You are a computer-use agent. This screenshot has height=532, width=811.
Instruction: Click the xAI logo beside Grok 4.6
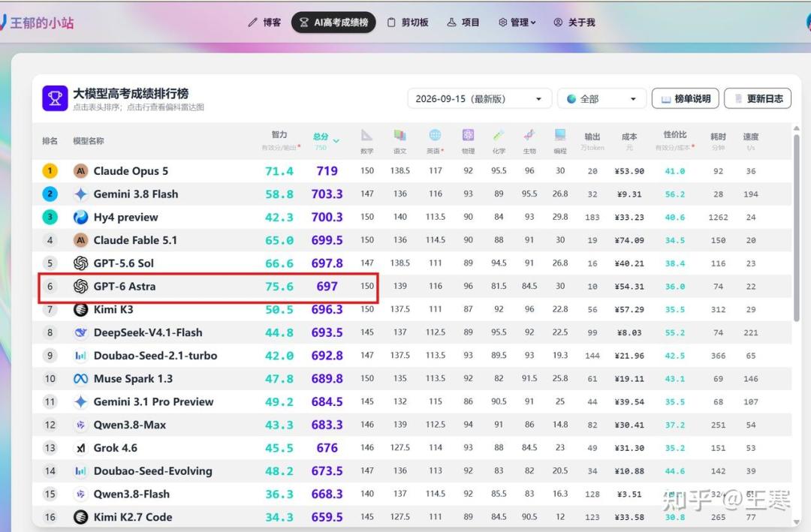coord(80,448)
